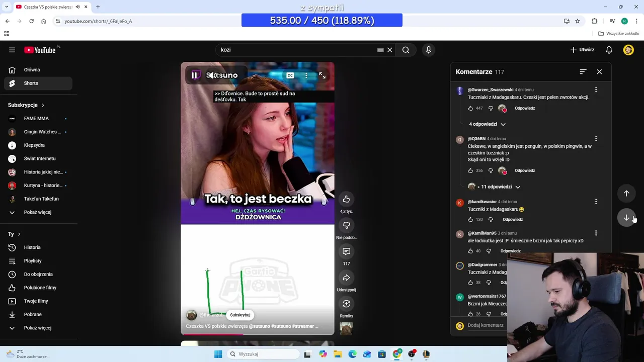Viewport: 644px width, 362px height.
Task: Open the Takefun Takefun channel
Action: tap(38, 199)
